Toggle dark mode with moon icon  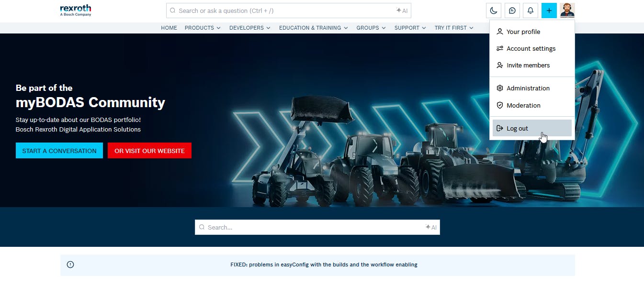(494, 11)
